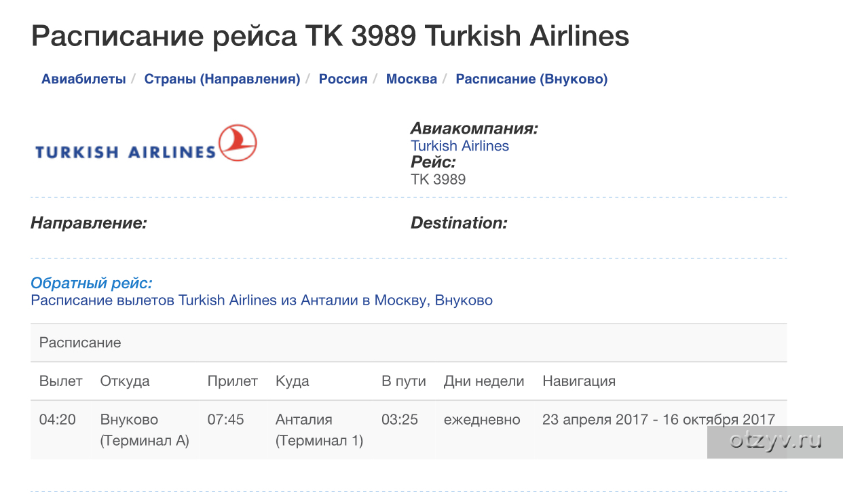843x504 pixels.
Task: Click the Прилет column header
Action: tap(233, 381)
